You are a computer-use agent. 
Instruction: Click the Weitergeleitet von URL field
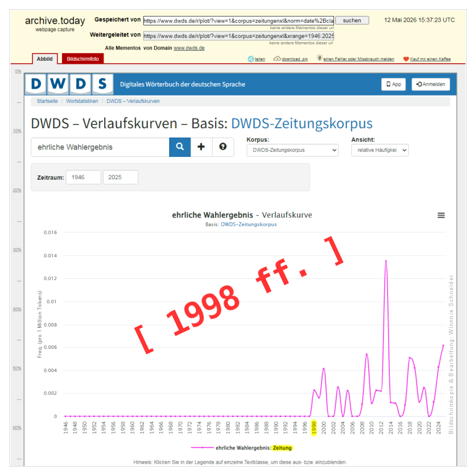[x=239, y=36]
